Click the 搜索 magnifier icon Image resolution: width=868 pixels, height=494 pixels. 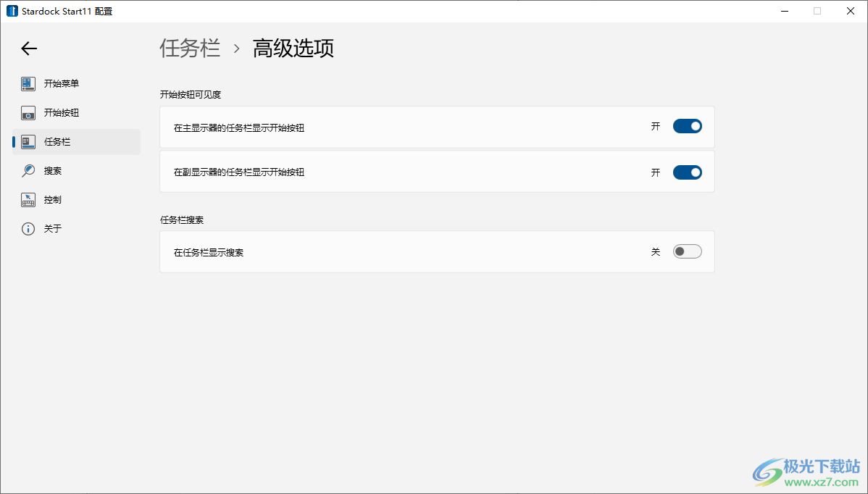coord(28,171)
